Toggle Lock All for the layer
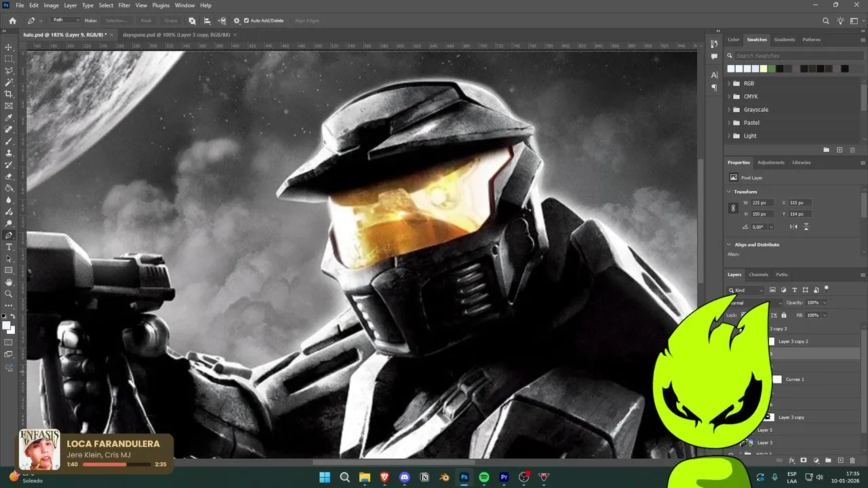The image size is (868, 488). click(784, 315)
